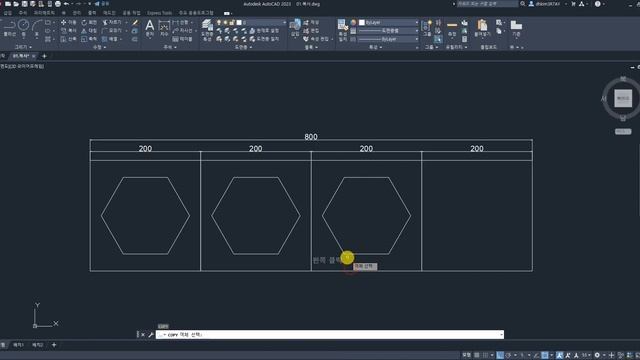Click the ViewCube top face
This screenshot has width=640, height=360.
click(623, 98)
